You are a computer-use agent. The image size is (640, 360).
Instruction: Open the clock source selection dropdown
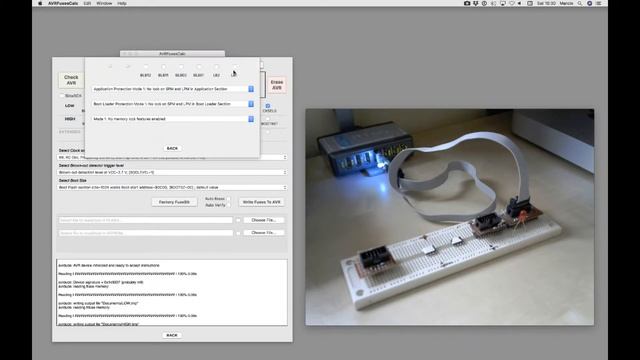pos(172,157)
